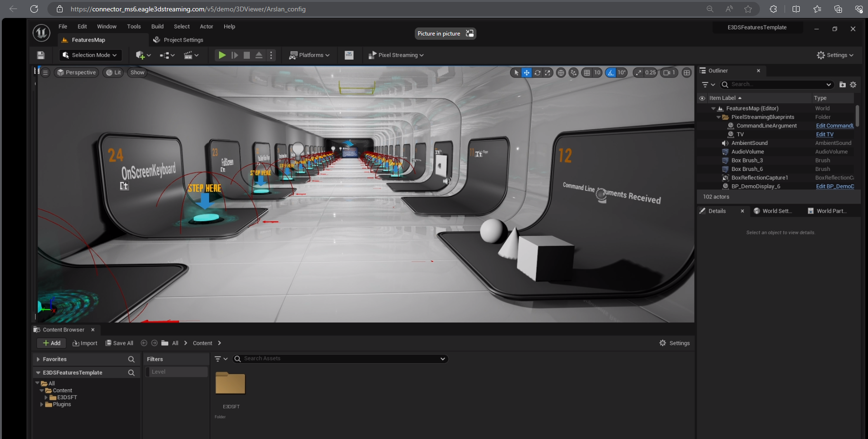Viewport: 868px width, 439px height.
Task: Open Edit BP_DemoDisplay link
Action: click(x=835, y=187)
